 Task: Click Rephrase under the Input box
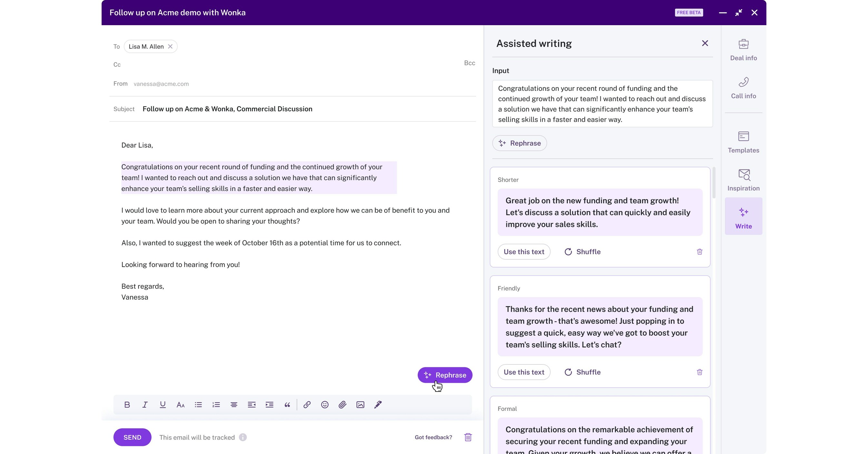[x=520, y=143]
